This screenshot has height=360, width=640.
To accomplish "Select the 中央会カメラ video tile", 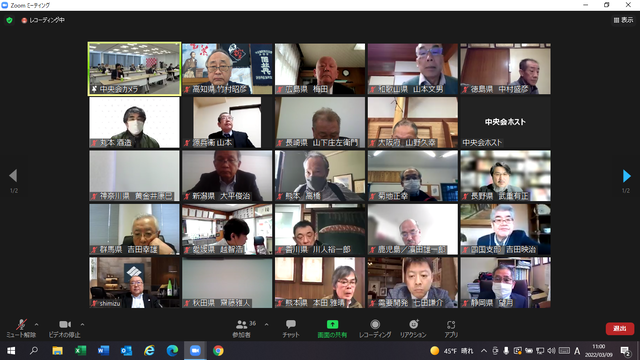I will [x=134, y=69].
